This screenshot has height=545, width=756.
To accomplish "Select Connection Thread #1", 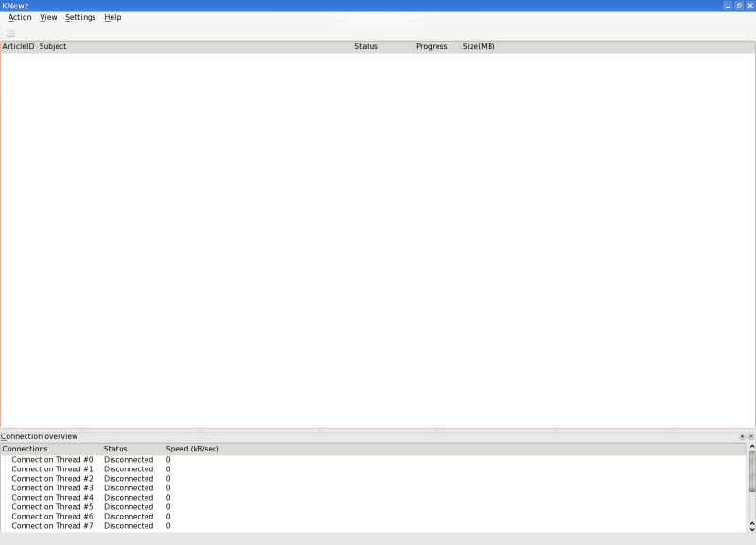I will pos(52,469).
